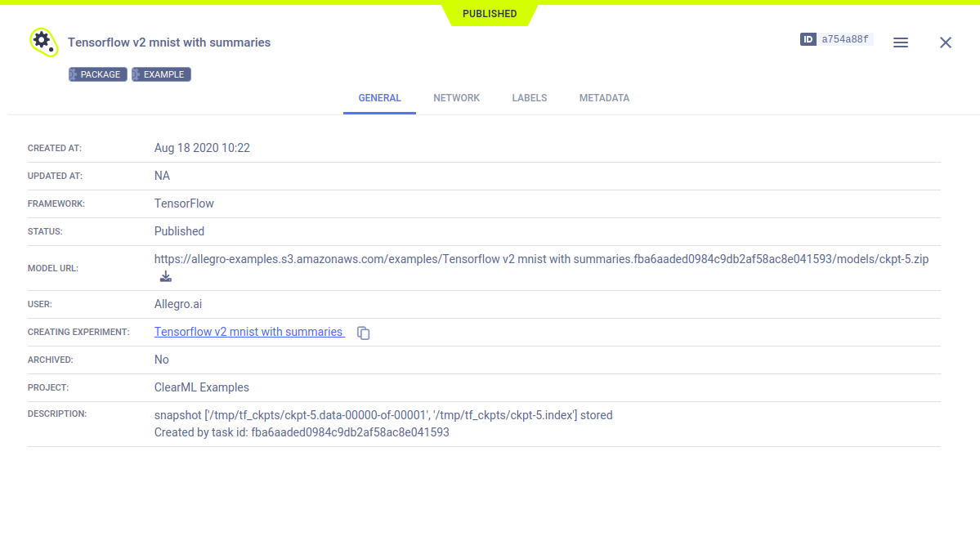Click the model URL ending in ckpt-5.zip
The width and height of the screenshot is (980, 541).
[541, 259]
